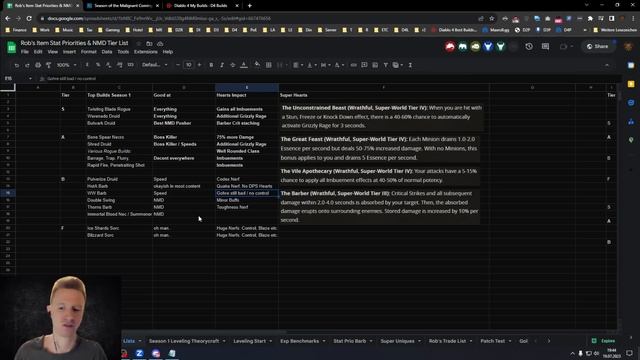Open the fill color picker
The width and height of the screenshot is (640, 360).
click(x=257, y=65)
